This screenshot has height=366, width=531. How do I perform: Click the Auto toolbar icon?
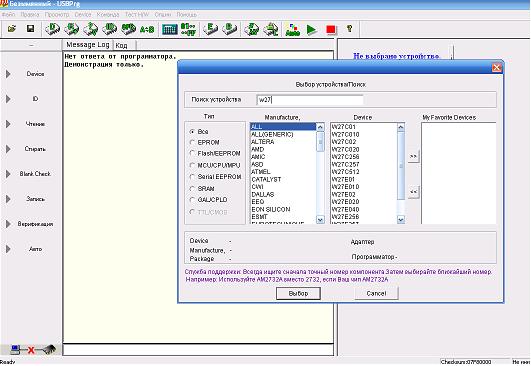(x=293, y=29)
